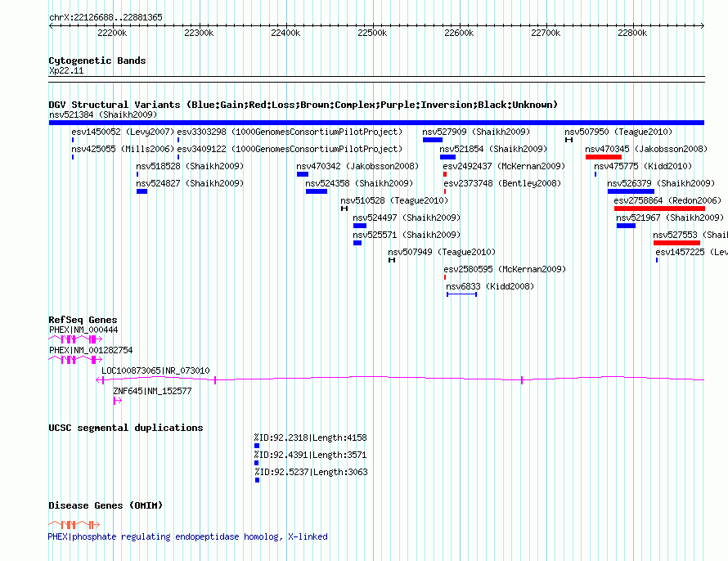
Task: Open nsv524497 (Shaikh2009) variant
Action: click(407, 218)
